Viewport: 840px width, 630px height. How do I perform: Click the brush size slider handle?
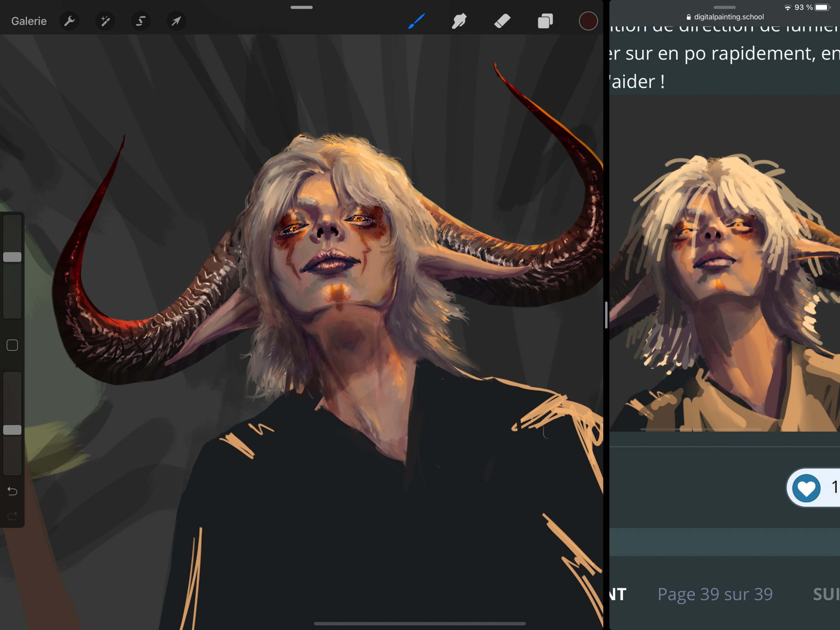pos(12,257)
